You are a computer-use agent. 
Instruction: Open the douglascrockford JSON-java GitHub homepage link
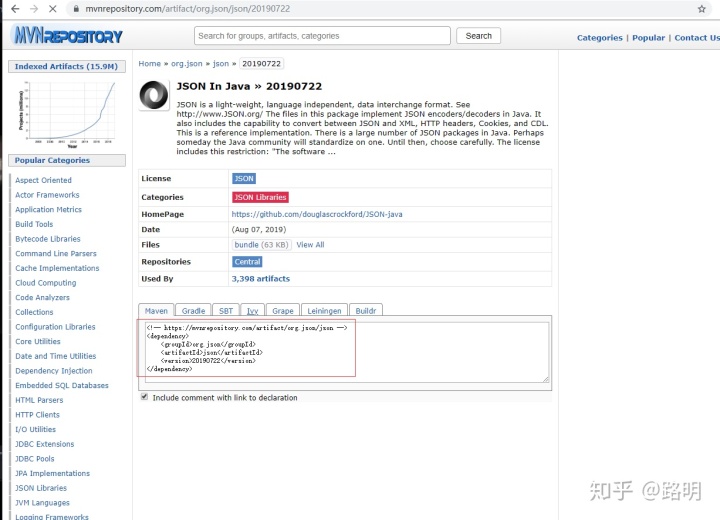[x=317, y=214]
